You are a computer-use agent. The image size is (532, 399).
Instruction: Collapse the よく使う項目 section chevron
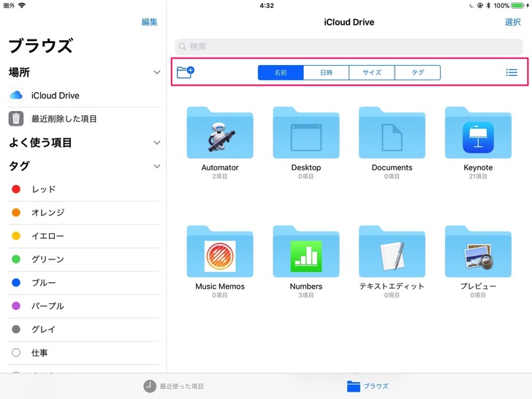click(156, 142)
